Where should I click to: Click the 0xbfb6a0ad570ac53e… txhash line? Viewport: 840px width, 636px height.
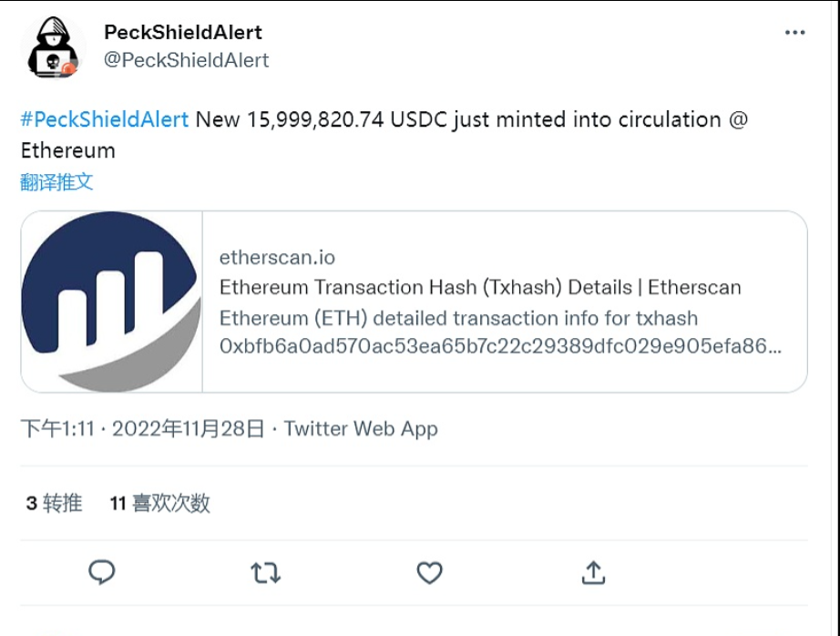point(500,347)
